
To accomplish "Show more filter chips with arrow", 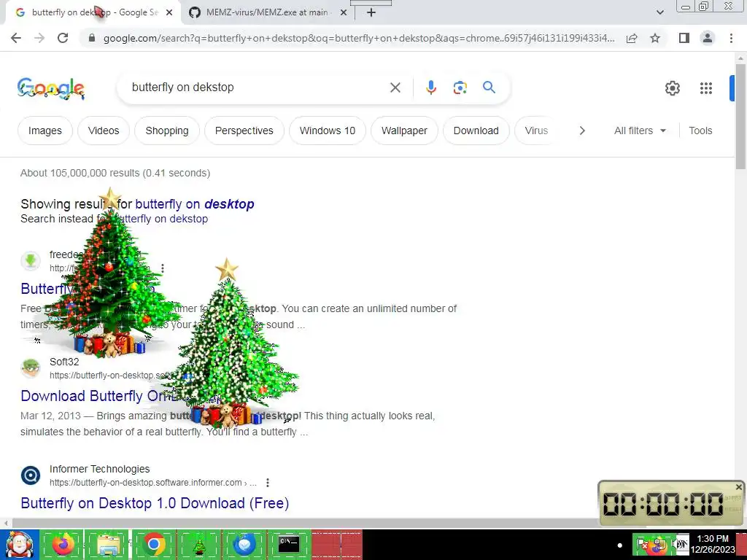I will [x=581, y=131].
